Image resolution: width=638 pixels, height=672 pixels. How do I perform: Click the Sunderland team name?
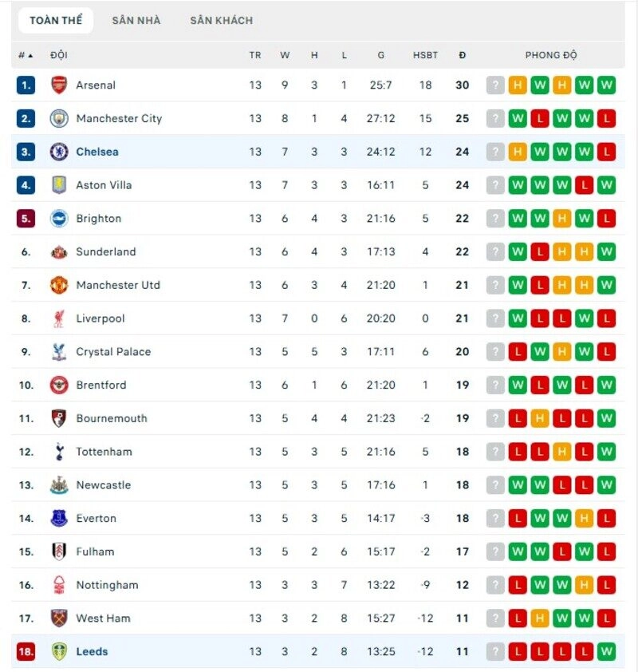click(x=108, y=251)
